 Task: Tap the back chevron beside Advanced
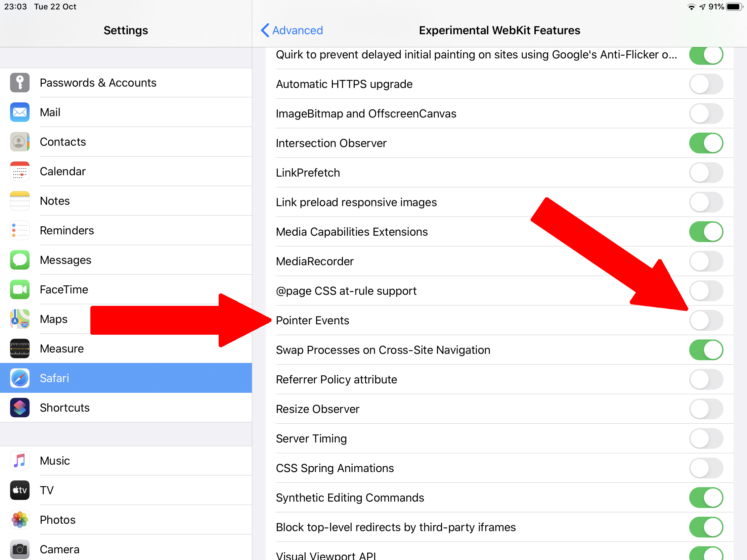coord(265,30)
